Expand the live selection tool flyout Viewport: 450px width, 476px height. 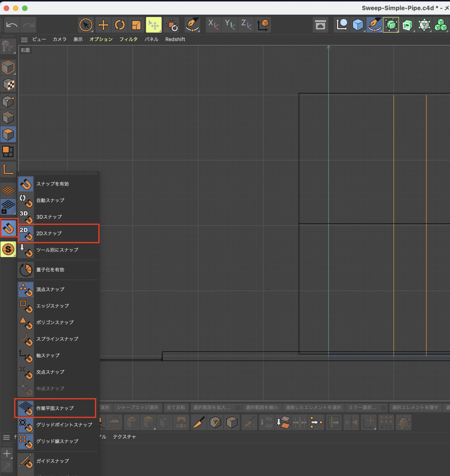pos(86,25)
